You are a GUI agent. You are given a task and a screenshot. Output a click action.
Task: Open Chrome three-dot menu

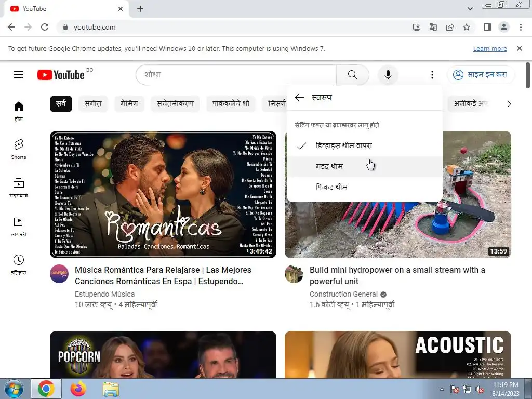(521, 27)
